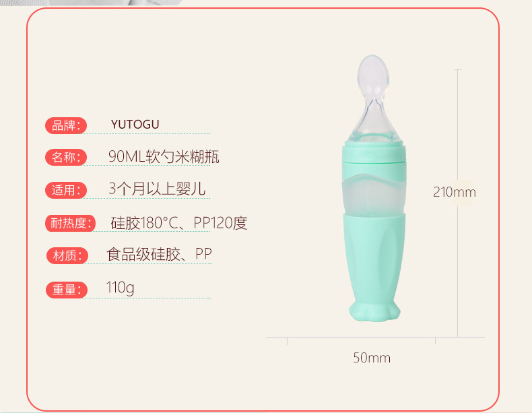Click the 210mm height dimension label
Image resolution: width=532 pixels, height=413 pixels.
(x=455, y=193)
